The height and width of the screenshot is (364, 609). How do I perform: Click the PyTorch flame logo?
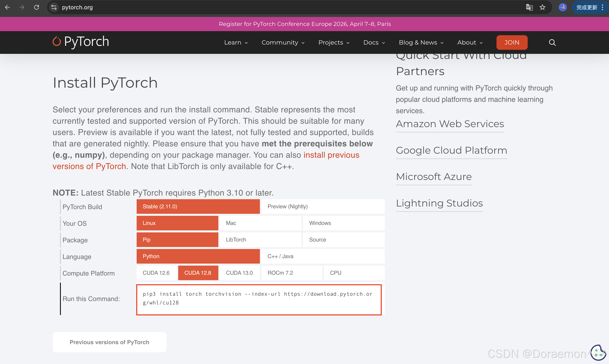pos(57,41)
